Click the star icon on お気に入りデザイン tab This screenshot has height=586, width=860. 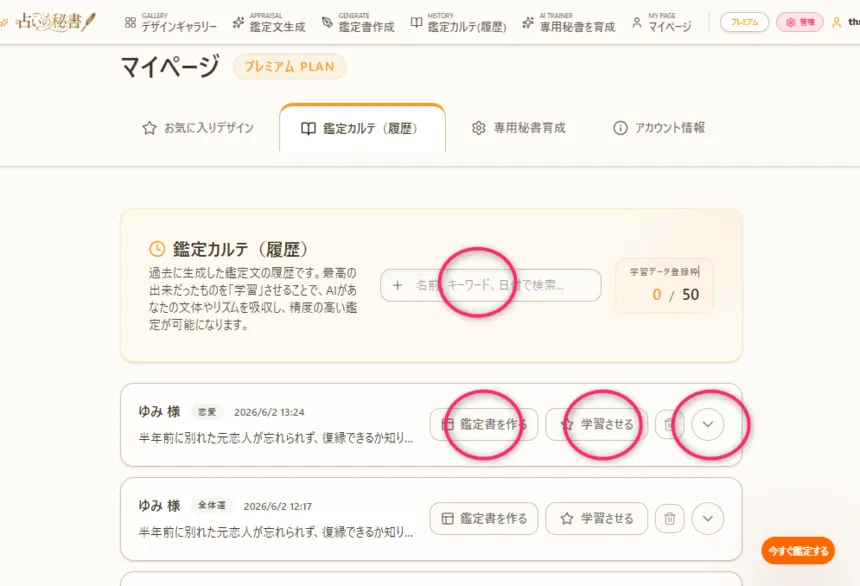point(149,128)
